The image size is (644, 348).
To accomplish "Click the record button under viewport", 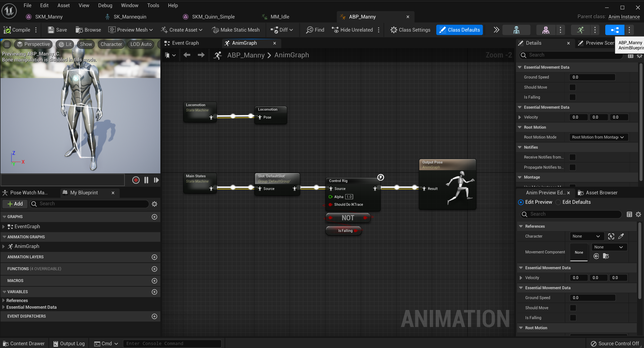I will [x=136, y=180].
